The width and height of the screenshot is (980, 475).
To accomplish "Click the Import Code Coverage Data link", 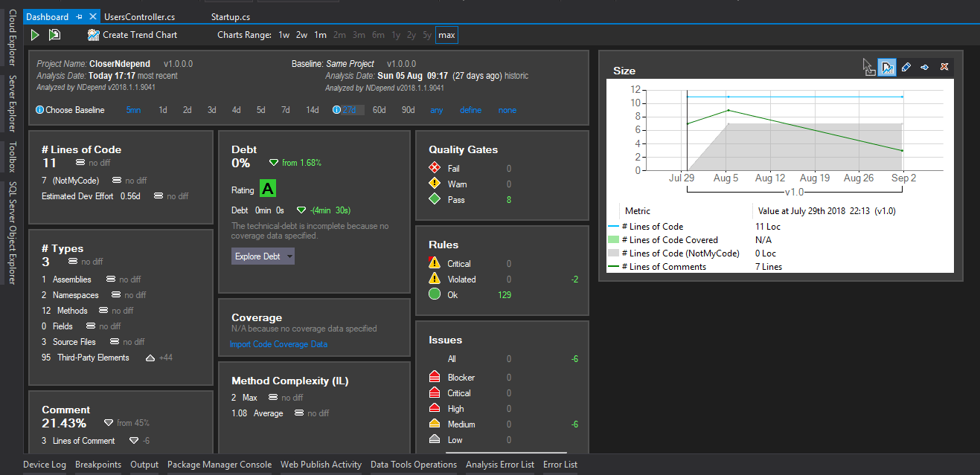I will pyautogui.click(x=278, y=344).
